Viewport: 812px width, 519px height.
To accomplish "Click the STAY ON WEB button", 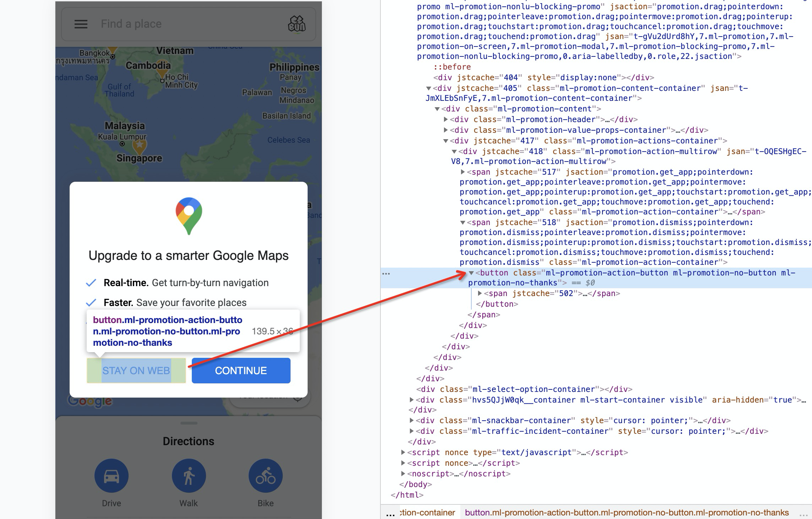I will (136, 371).
